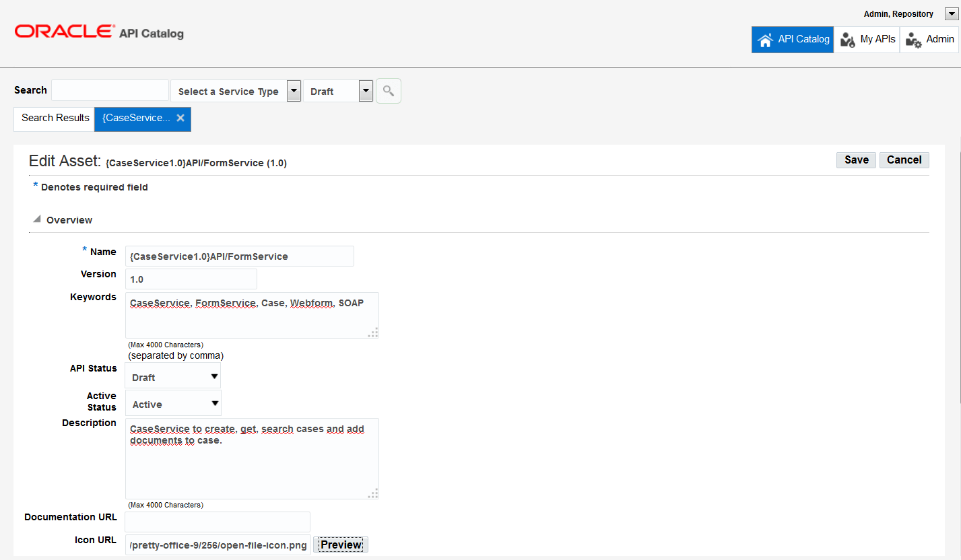Open the API Status dropdown

[213, 377]
